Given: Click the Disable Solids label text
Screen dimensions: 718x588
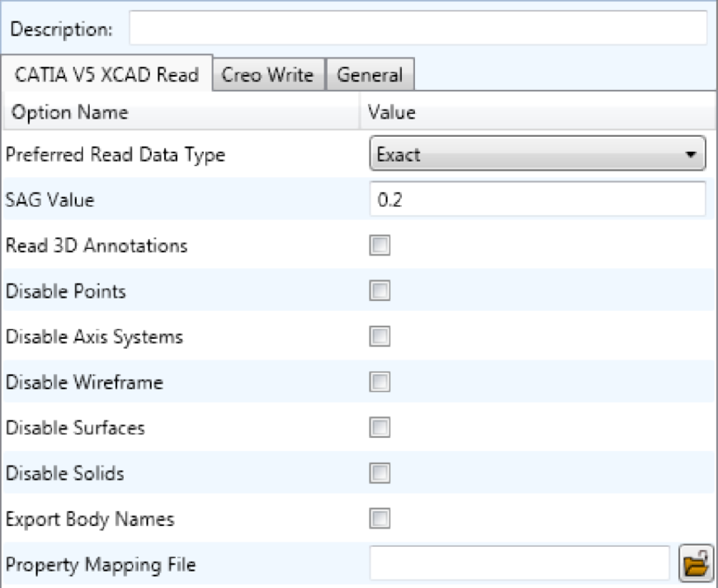Looking at the screenshot, I should tap(64, 473).
